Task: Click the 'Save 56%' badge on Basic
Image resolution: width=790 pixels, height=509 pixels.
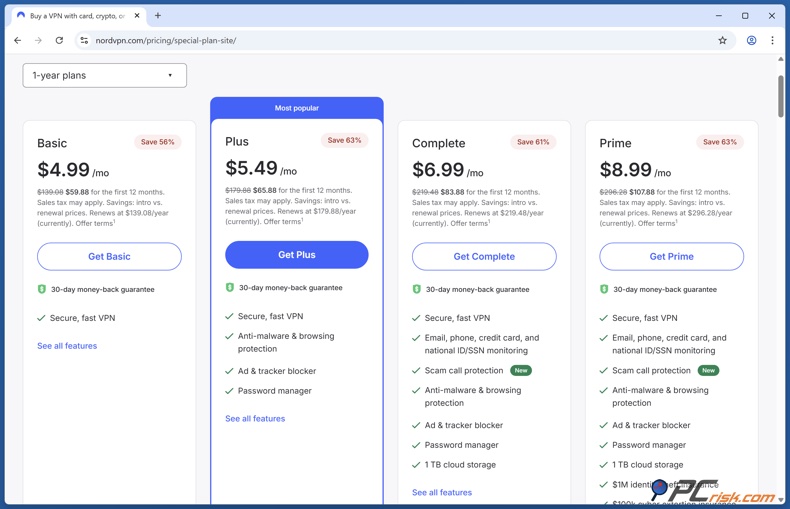Action: (158, 142)
